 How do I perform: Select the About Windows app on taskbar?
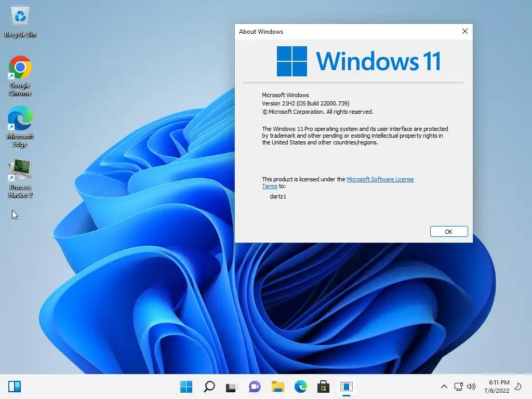[347, 387]
